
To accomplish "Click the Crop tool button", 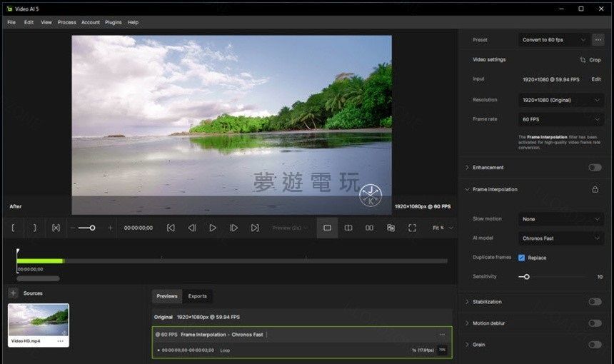I will 590,60.
